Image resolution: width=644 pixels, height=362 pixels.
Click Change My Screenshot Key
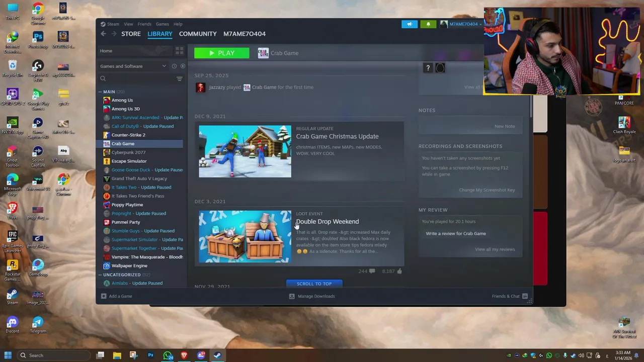(487, 190)
